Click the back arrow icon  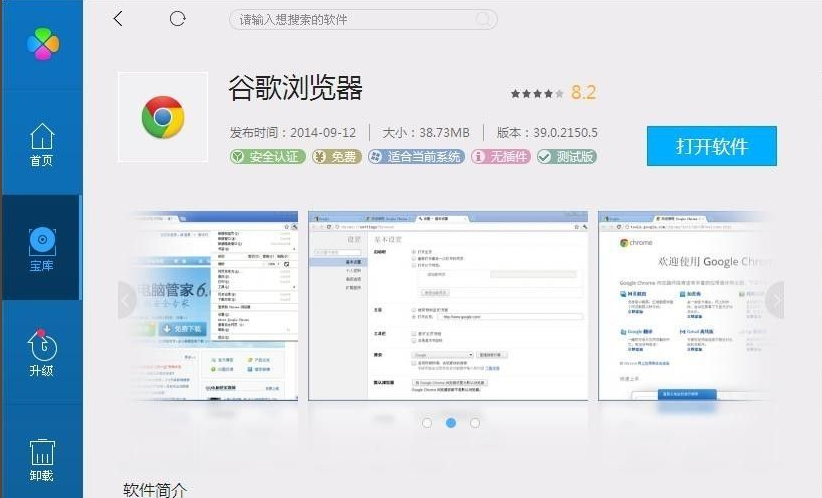(x=118, y=19)
